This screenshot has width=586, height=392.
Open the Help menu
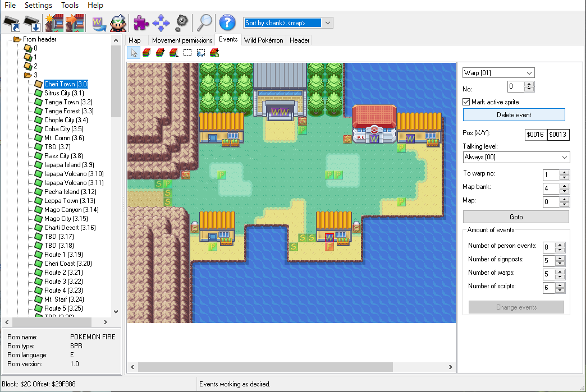click(x=95, y=5)
